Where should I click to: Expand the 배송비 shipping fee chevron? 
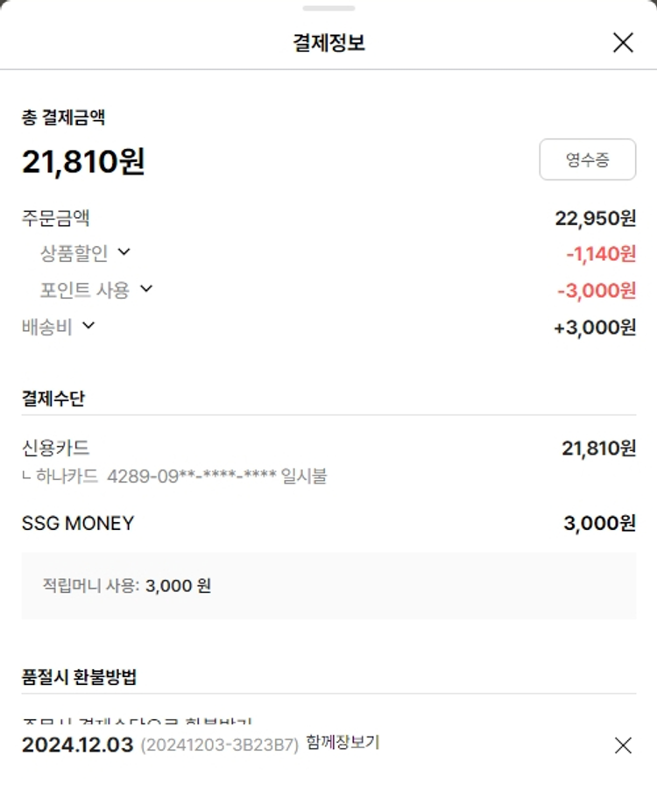tap(88, 326)
